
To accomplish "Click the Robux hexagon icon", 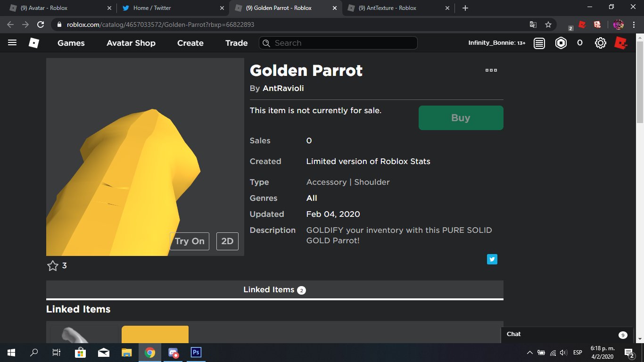I will click(561, 43).
